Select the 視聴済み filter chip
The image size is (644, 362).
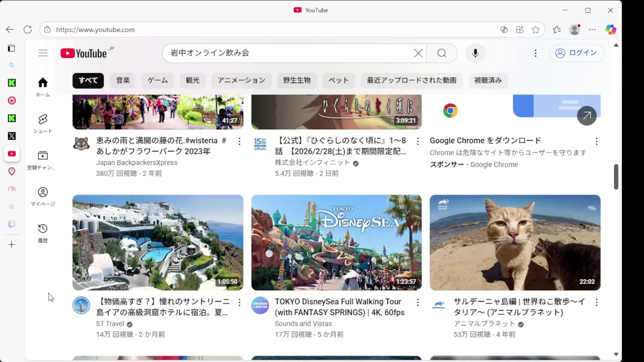click(x=488, y=80)
